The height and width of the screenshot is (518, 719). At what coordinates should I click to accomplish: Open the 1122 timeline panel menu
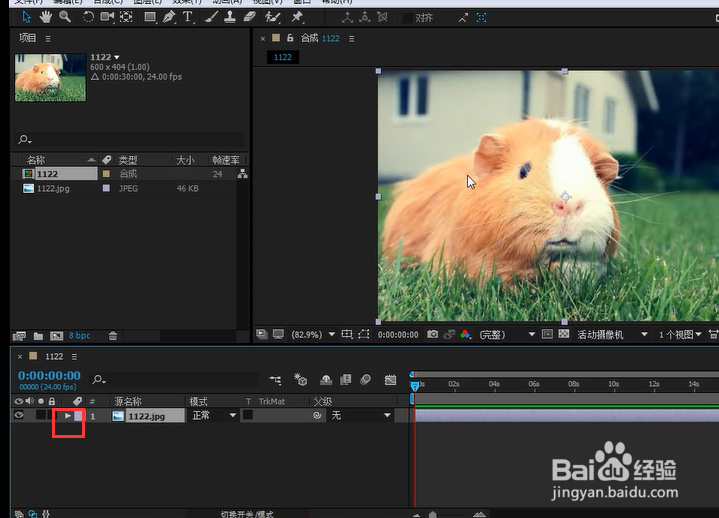tap(74, 357)
